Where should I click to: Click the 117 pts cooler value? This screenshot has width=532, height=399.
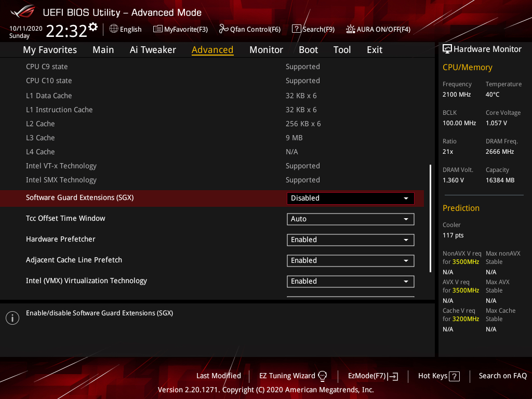[453, 235]
